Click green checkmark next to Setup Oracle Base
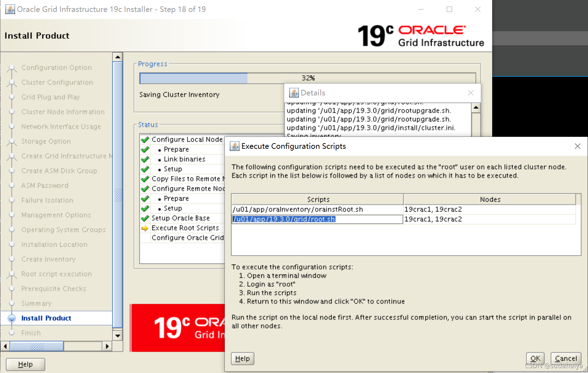This screenshot has width=588, height=373. tap(145, 218)
